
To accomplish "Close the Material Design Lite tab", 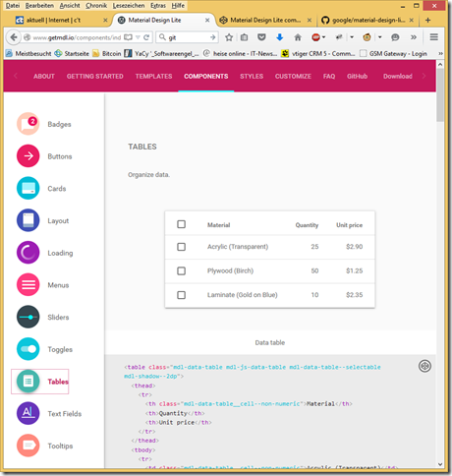I will 207,20.
